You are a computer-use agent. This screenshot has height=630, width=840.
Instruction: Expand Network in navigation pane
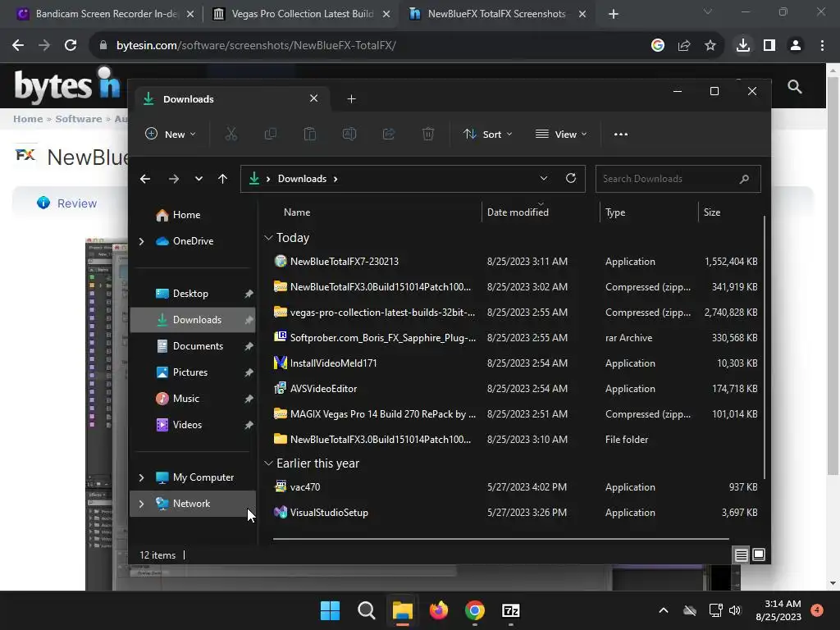click(141, 504)
